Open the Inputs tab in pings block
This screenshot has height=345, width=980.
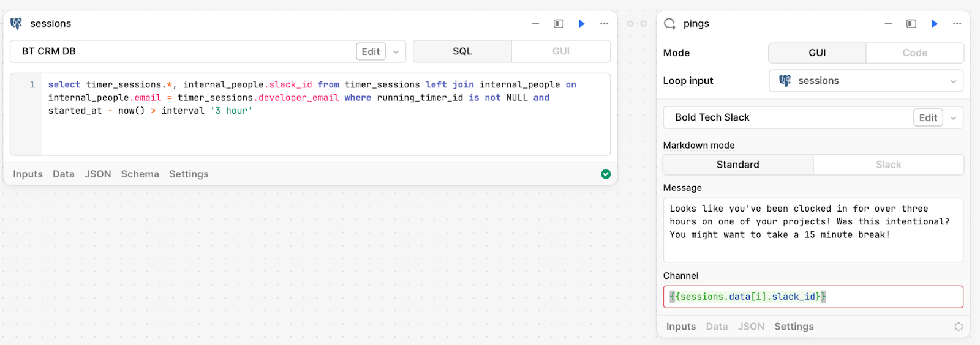(681, 327)
